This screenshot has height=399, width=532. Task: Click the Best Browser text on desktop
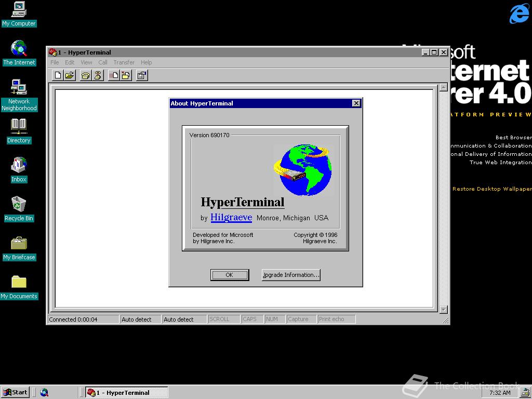click(513, 137)
